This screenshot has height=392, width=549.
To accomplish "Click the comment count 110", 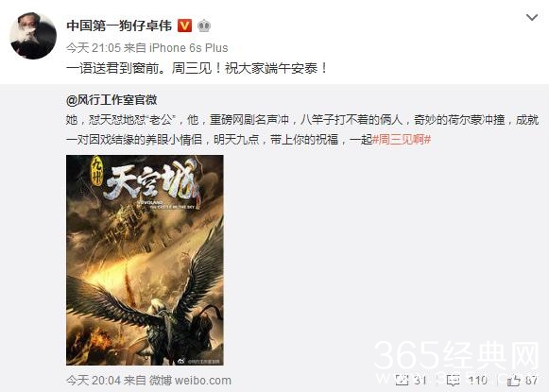I will point(477,380).
